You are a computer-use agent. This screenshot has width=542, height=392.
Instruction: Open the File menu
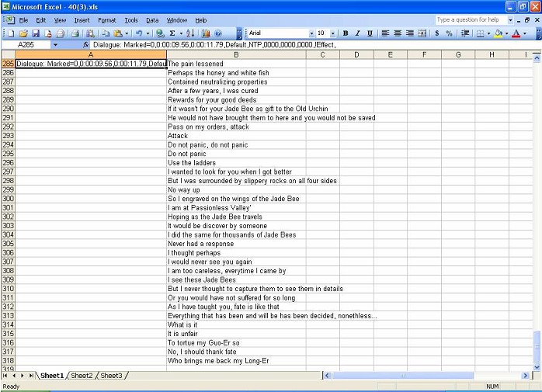coord(23,20)
